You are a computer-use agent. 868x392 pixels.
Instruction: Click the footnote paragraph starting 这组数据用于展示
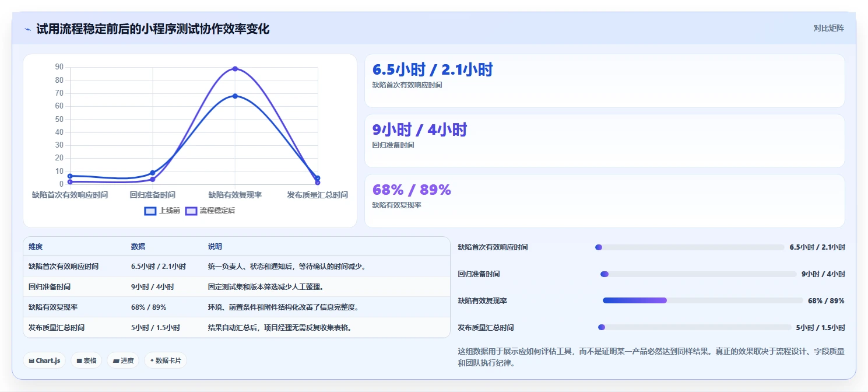coord(651,357)
